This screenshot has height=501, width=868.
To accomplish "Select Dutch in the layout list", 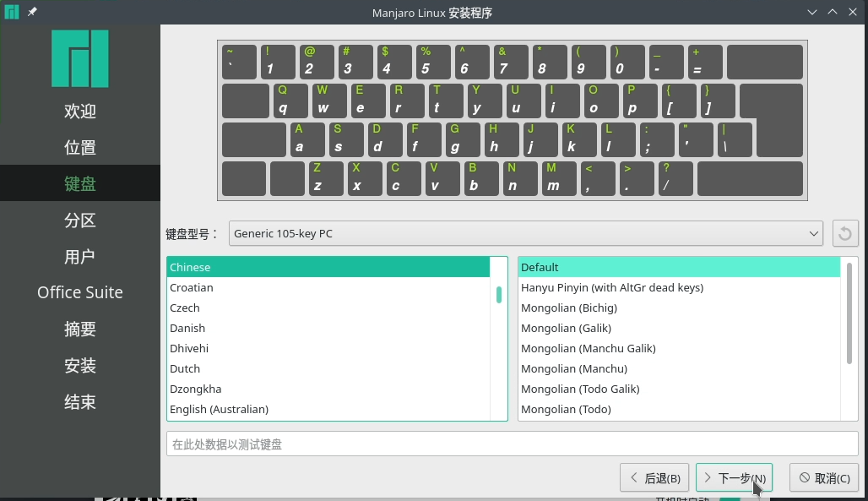I will (x=328, y=368).
